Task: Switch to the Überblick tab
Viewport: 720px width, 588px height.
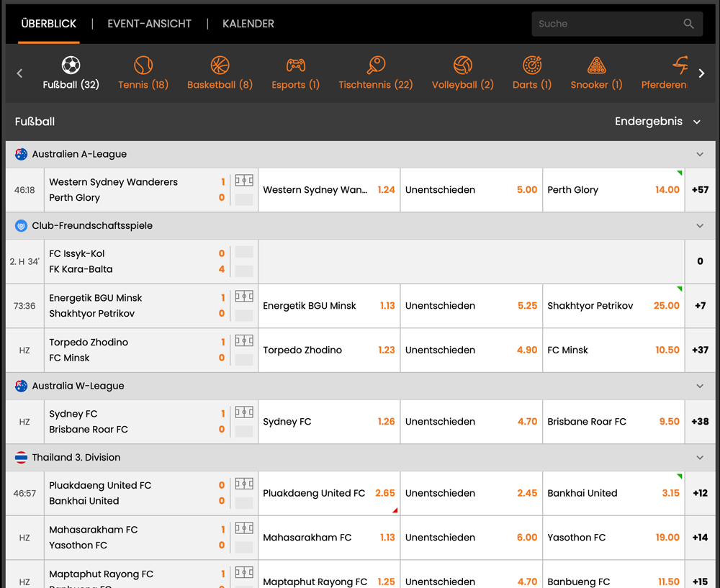Action: pyautogui.click(x=49, y=24)
